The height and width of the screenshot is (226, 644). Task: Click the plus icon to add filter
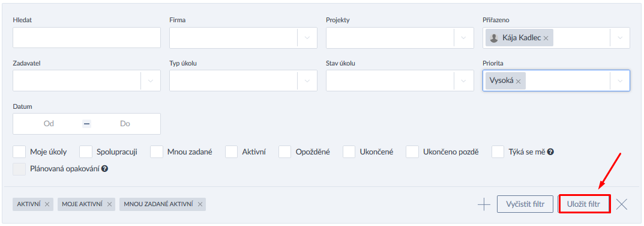coord(484,204)
